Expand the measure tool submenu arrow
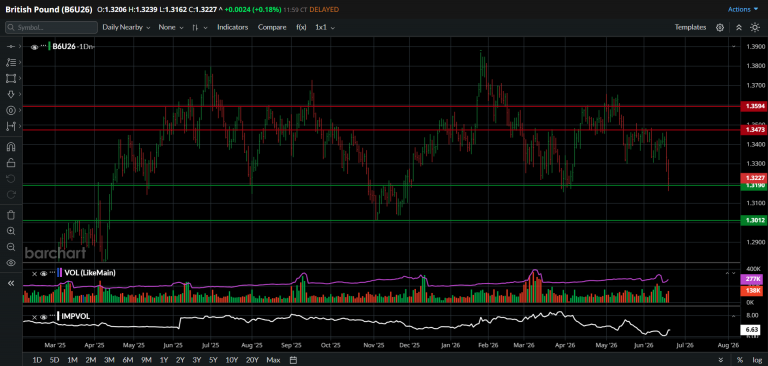 coord(20,126)
